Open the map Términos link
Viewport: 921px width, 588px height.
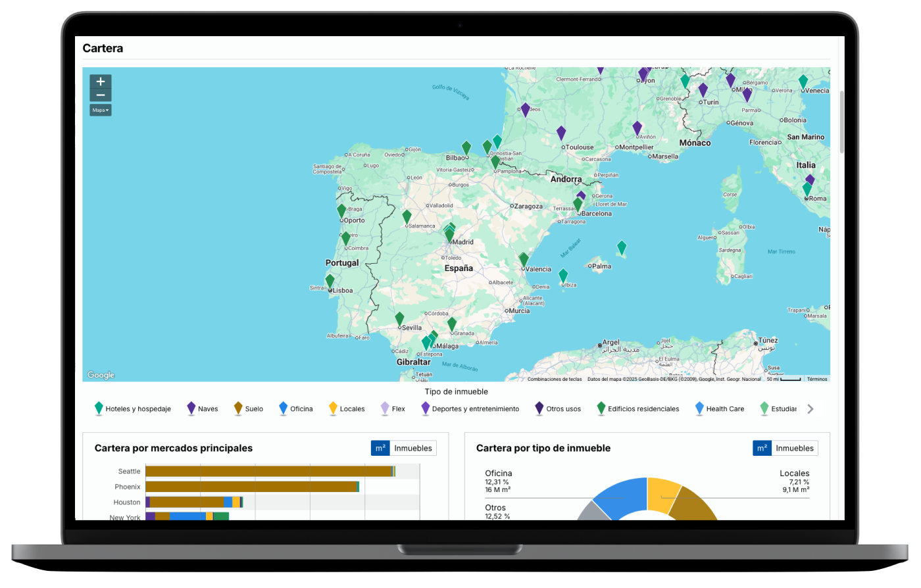[x=817, y=379]
